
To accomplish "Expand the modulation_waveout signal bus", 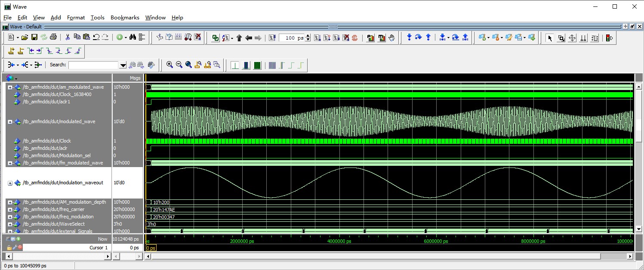I will (10, 183).
